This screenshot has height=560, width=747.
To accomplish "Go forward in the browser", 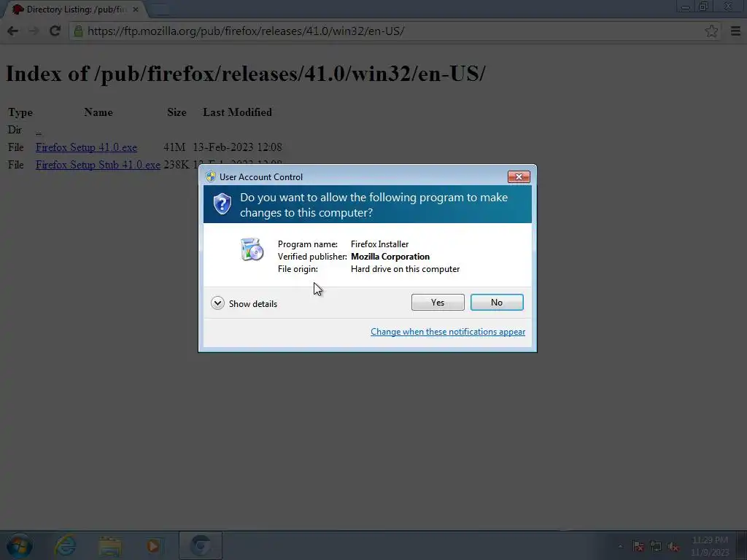I will pos(34,31).
